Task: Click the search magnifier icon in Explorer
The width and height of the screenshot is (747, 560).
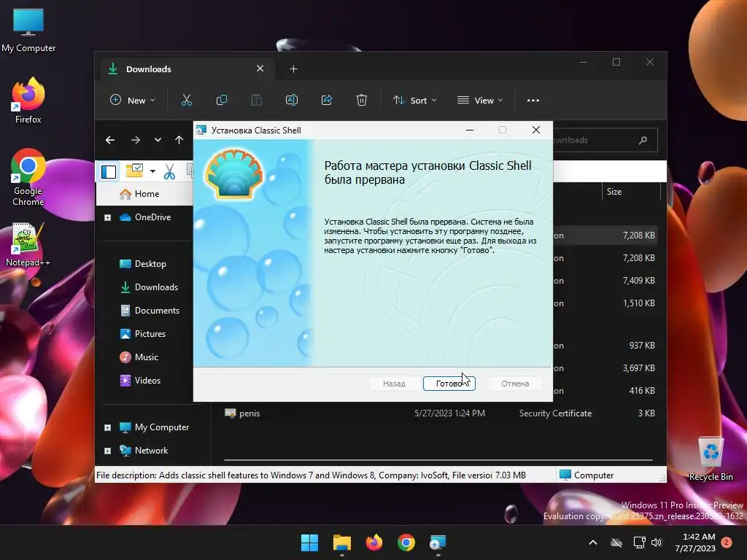Action: pyautogui.click(x=643, y=140)
